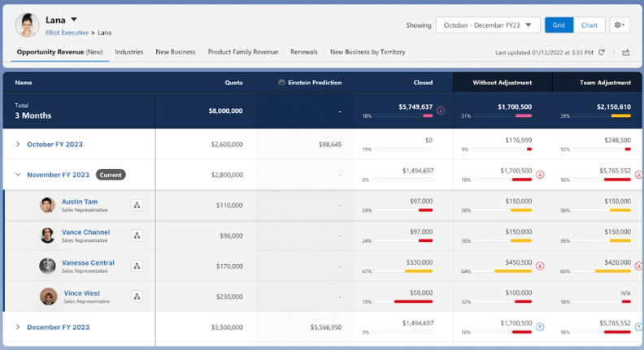The height and width of the screenshot is (350, 644).
Task: Expand the December FY 2023 row
Action: click(18, 327)
